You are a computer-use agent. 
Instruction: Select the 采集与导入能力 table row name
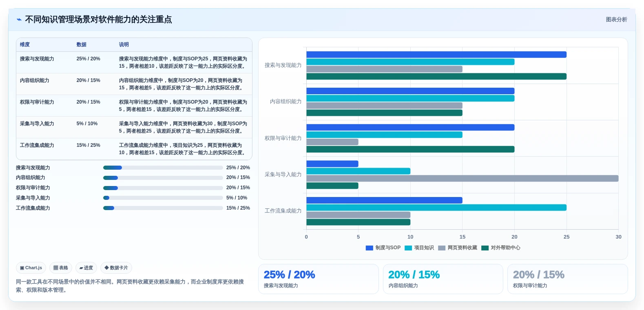[x=37, y=124]
